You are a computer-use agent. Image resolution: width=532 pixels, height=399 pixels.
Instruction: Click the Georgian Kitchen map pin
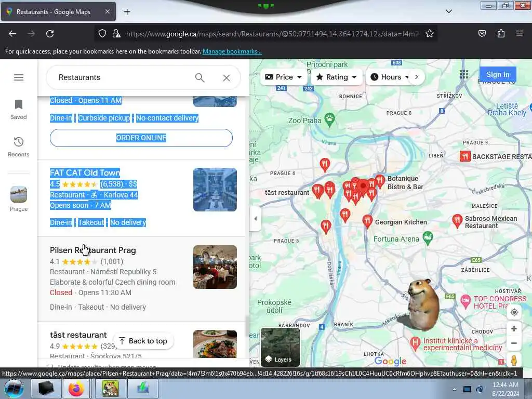tap(367, 221)
